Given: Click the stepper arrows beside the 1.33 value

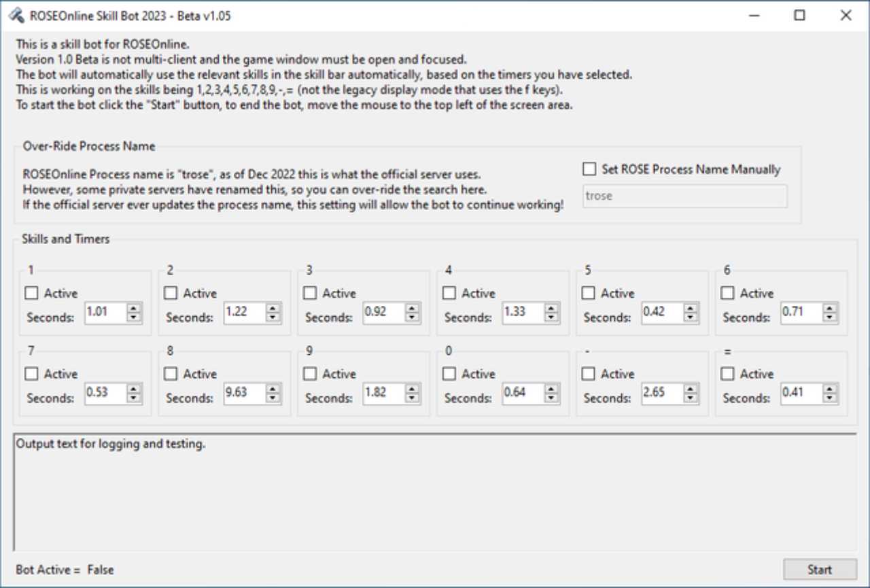Looking at the screenshot, I should coord(552,313).
